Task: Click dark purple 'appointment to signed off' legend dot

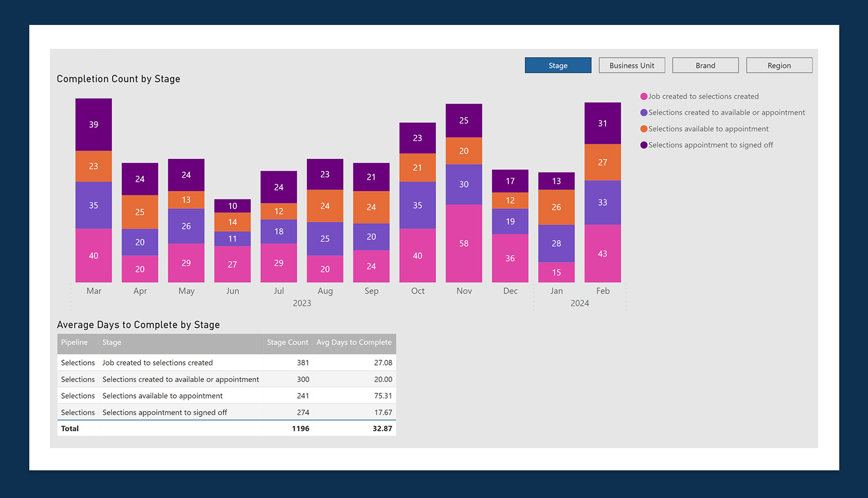Action: [x=644, y=145]
